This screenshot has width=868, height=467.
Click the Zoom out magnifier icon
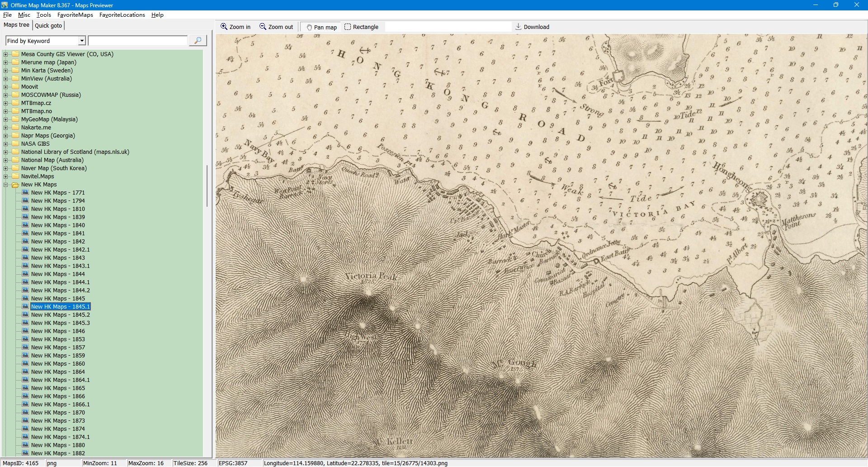click(x=263, y=27)
